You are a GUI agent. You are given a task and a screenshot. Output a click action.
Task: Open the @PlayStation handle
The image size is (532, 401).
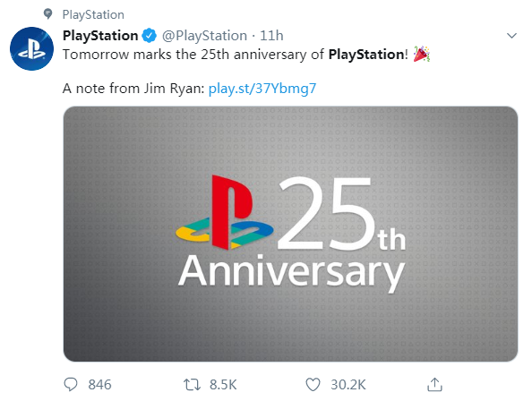coord(204,36)
